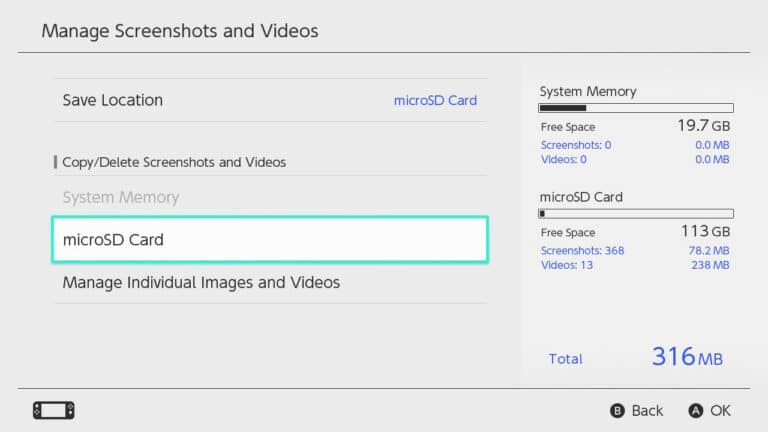Click the microSD Card usage bar
The image size is (768, 432).
click(x=636, y=214)
